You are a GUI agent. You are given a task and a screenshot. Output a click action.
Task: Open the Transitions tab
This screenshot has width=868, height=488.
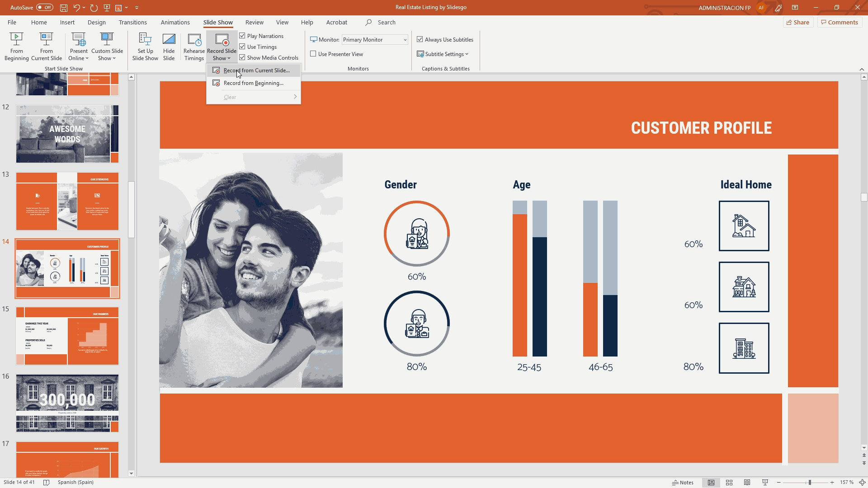tap(132, 22)
